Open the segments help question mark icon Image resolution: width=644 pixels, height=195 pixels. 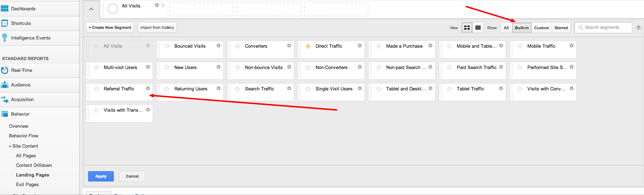638,27
